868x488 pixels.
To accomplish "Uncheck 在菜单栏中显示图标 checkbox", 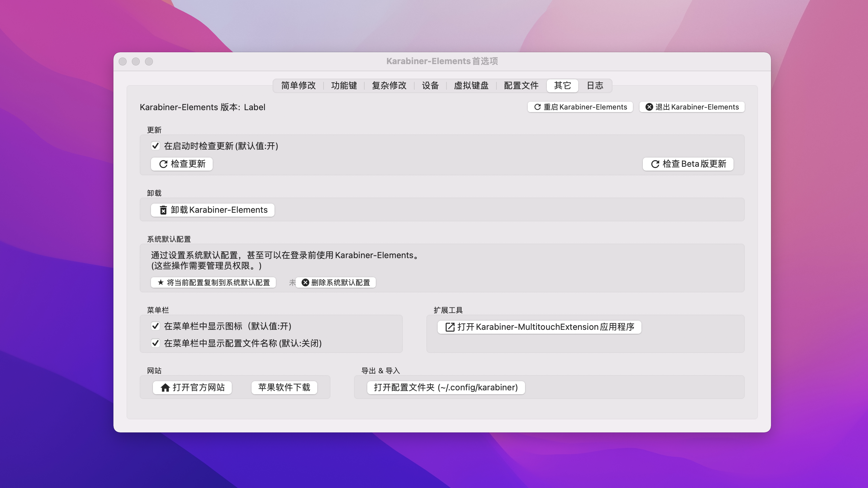I will [155, 326].
